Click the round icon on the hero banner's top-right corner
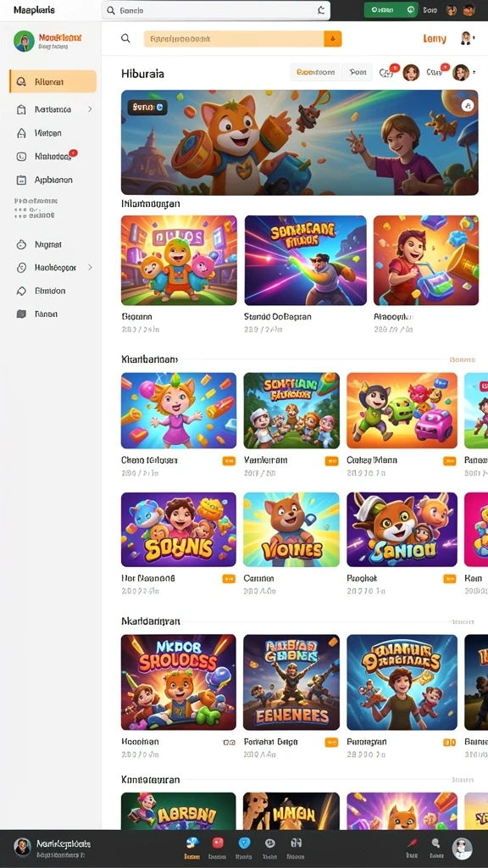This screenshot has height=868, width=488. pyautogui.click(x=467, y=105)
